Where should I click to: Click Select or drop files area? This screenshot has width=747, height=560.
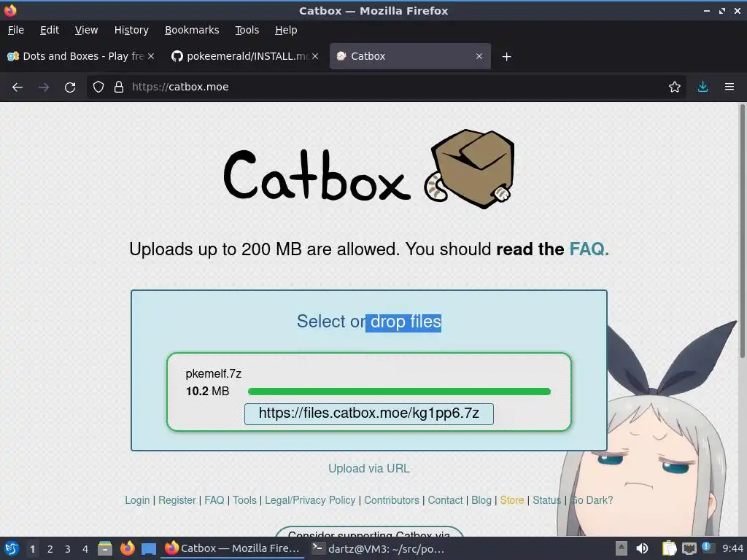(369, 322)
